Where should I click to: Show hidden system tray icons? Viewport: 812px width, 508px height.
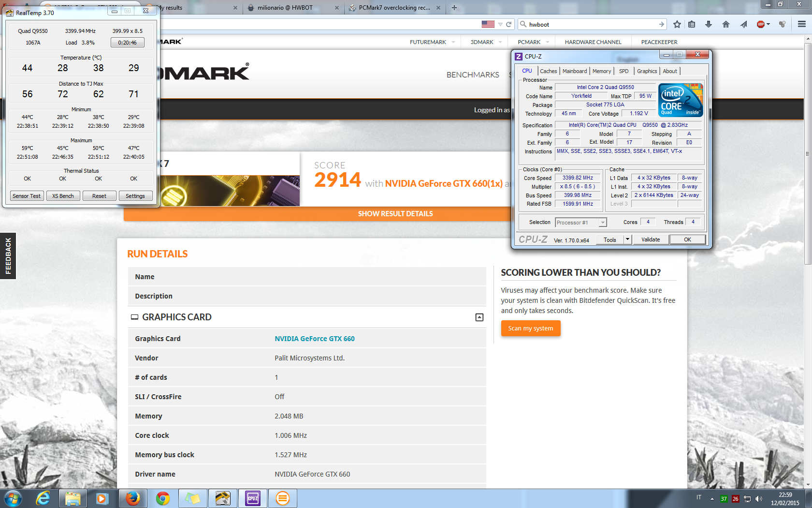click(x=712, y=499)
